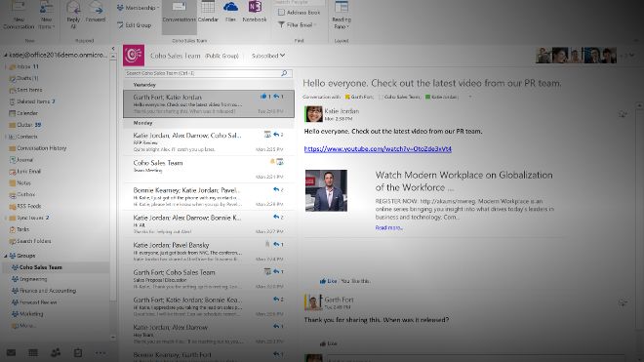Open the Membership dropdown
The image size is (644, 362).
[x=139, y=8]
